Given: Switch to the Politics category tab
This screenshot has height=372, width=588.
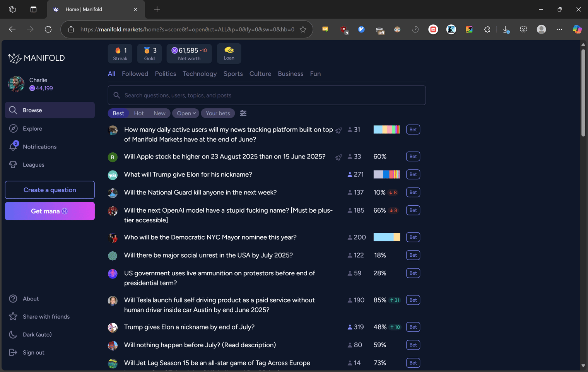Looking at the screenshot, I should click(165, 73).
